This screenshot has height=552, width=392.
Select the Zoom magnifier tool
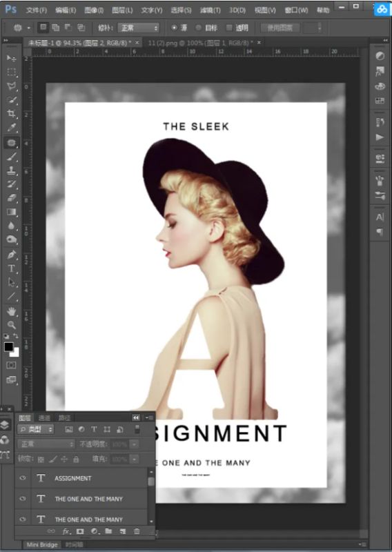tap(11, 324)
